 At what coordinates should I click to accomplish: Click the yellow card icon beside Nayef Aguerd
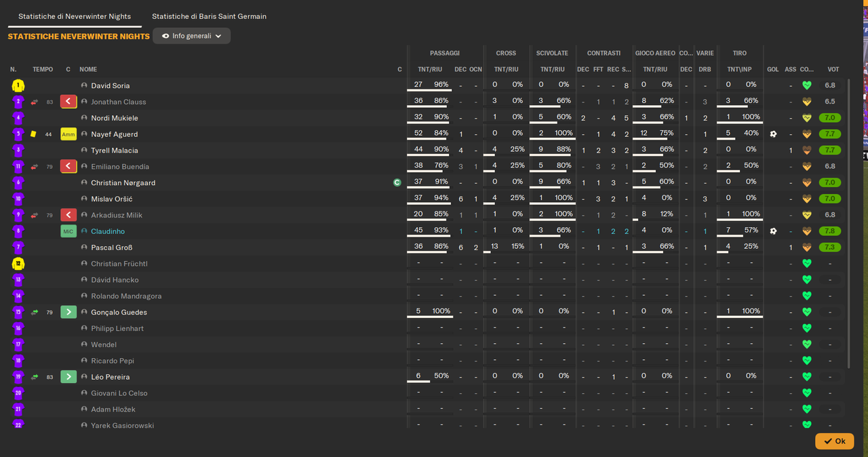(33, 134)
